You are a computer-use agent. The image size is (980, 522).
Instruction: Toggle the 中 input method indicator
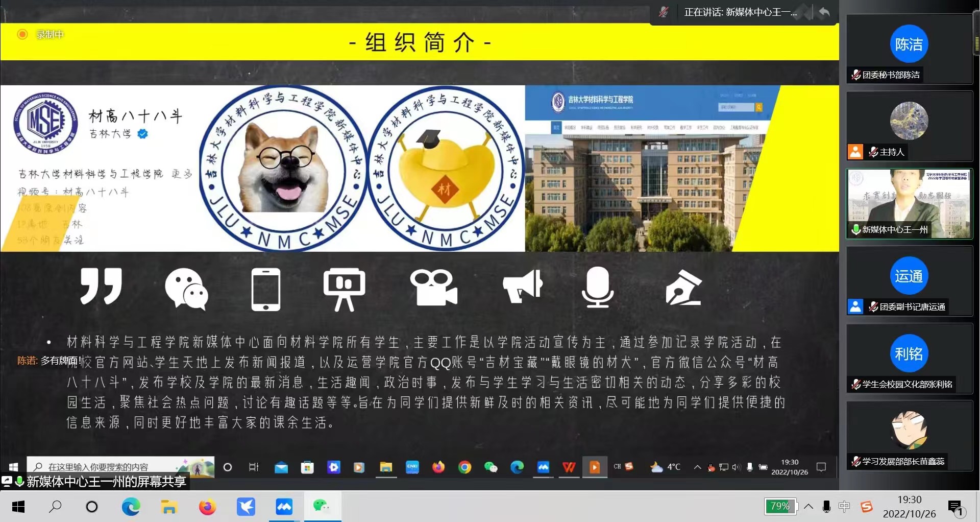[x=844, y=507]
